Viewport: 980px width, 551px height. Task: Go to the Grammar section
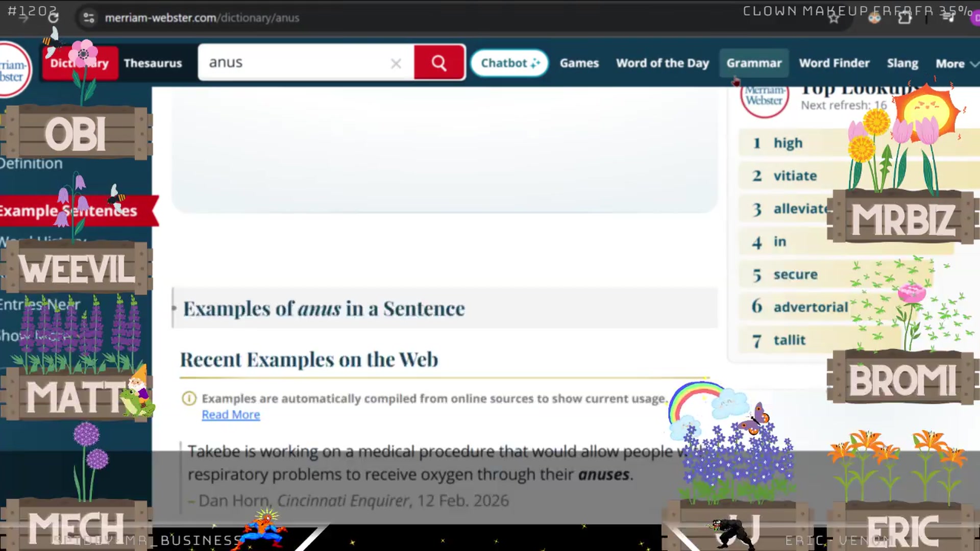coord(754,63)
